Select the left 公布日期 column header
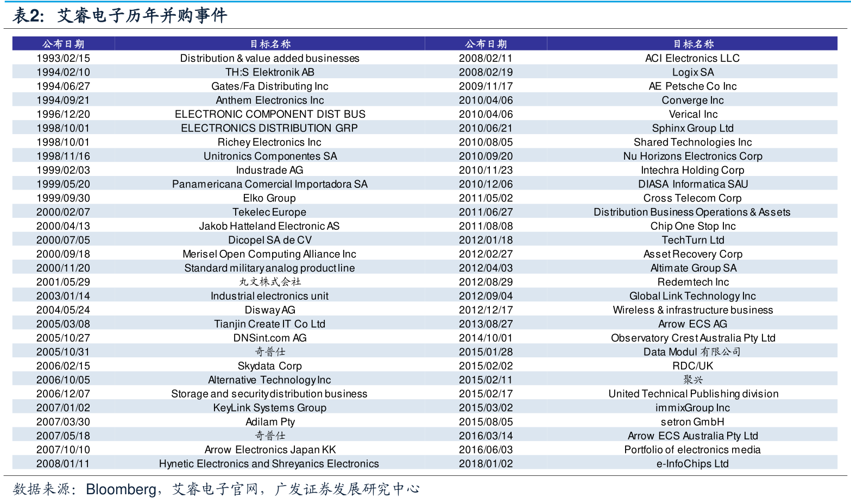This screenshot has width=851, height=504. 64,44
